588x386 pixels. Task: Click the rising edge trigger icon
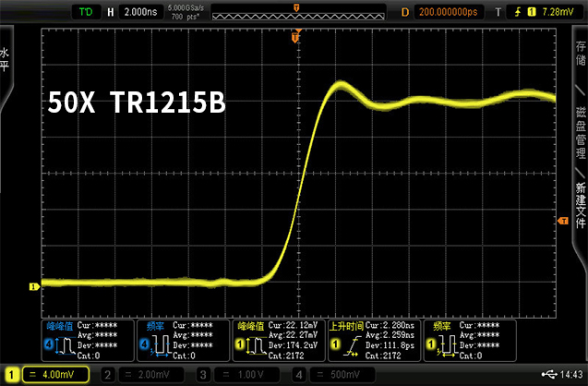518,12
